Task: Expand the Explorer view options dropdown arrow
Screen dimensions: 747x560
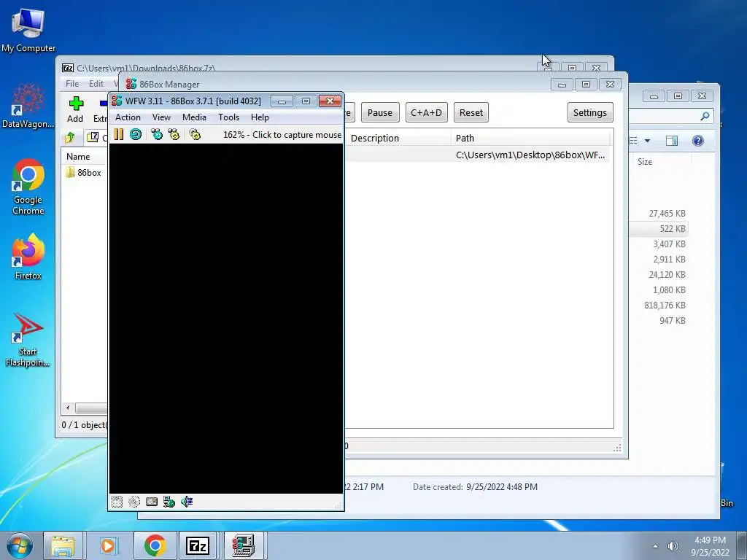Action: tap(648, 141)
